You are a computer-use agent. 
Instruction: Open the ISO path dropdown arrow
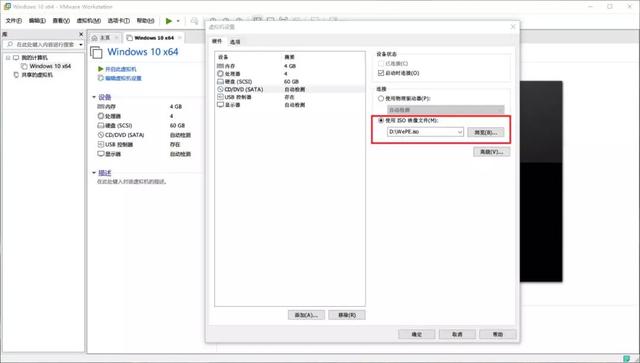point(460,132)
